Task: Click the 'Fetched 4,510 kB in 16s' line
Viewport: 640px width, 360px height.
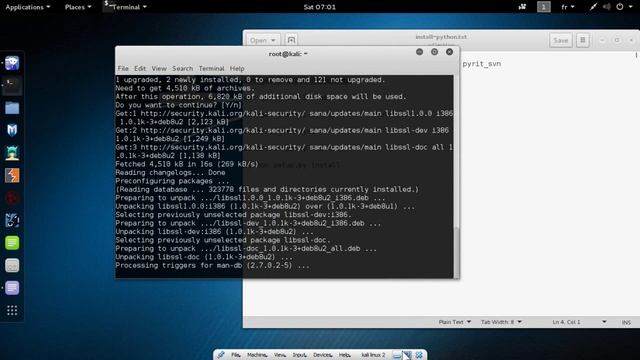Action: pos(187,164)
